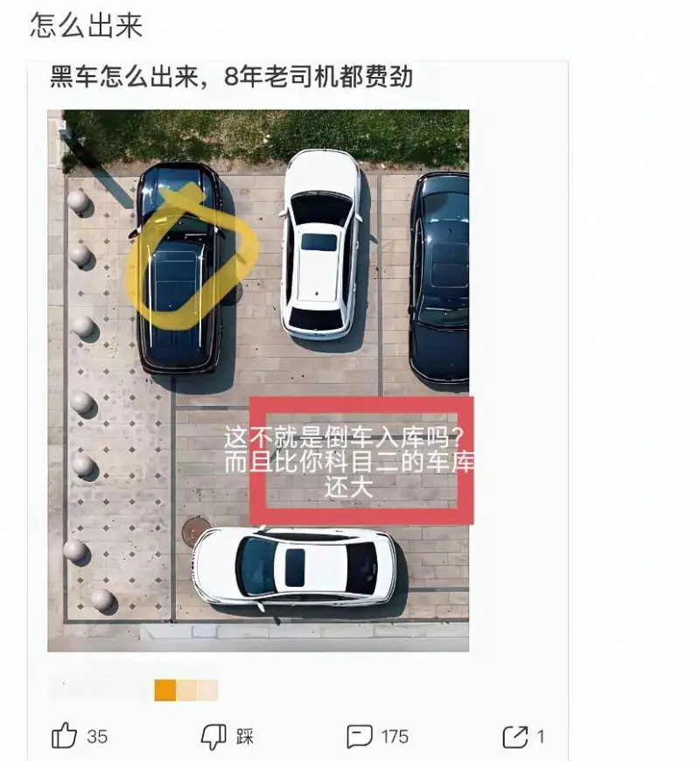
Task: Share the post using share arrow icon
Action: (515, 737)
